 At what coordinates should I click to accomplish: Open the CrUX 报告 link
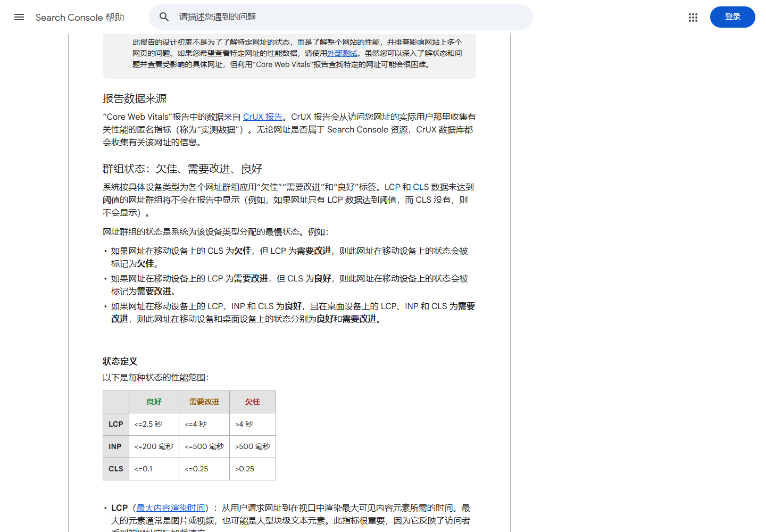coord(263,117)
